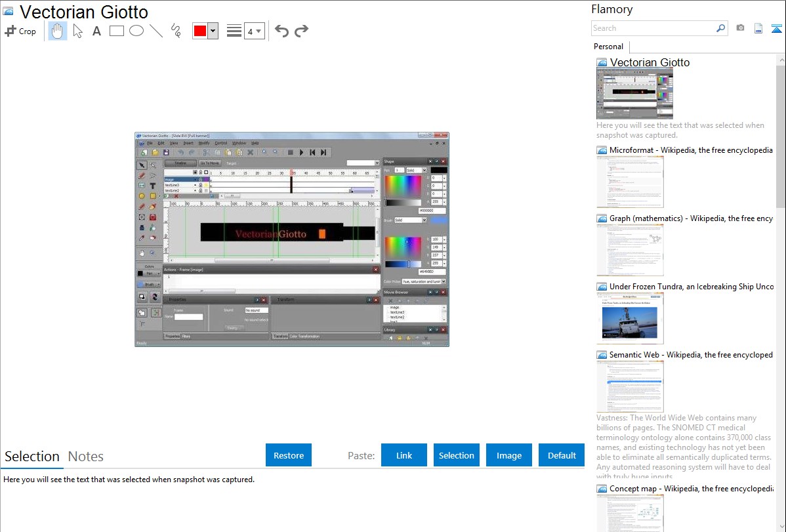Click the document page icon in Flamory header
Viewport: 786px width, 532px height.
(x=758, y=28)
